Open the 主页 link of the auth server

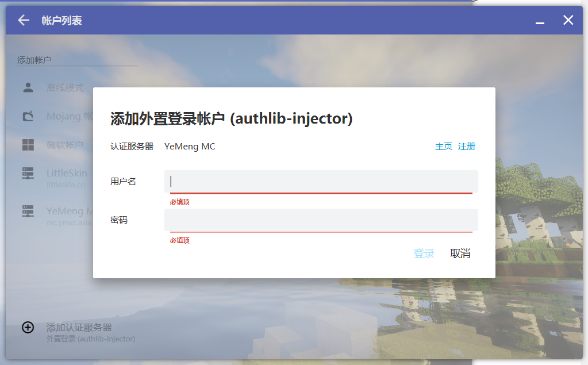coord(443,147)
